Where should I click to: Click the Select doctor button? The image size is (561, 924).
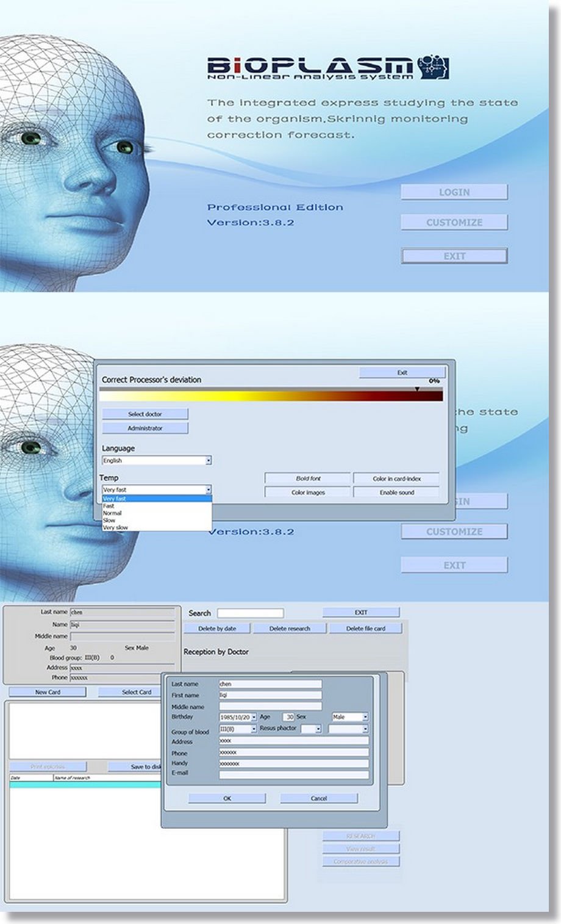click(x=145, y=414)
